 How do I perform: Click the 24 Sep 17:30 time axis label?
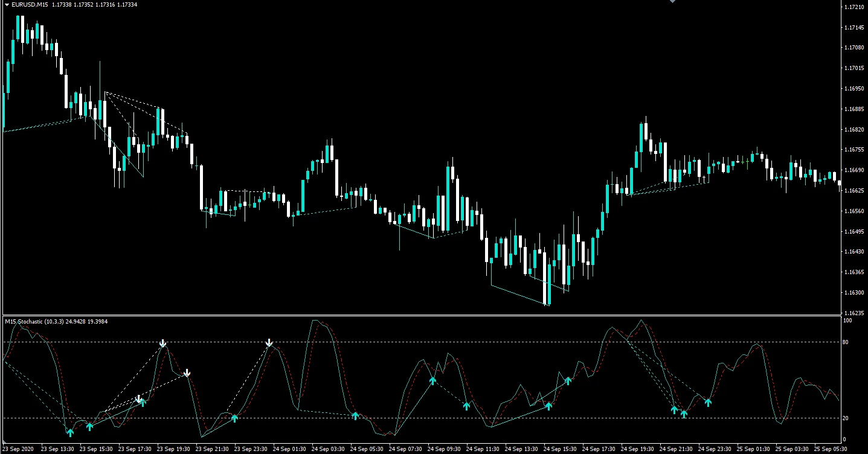pos(599,449)
